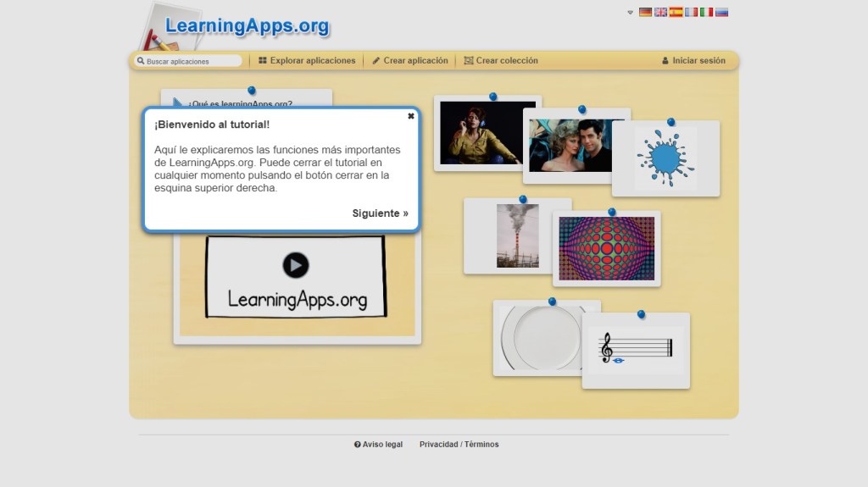This screenshot has height=487, width=868.
Task: Open Crear aplicación in the menu
Action: 409,61
